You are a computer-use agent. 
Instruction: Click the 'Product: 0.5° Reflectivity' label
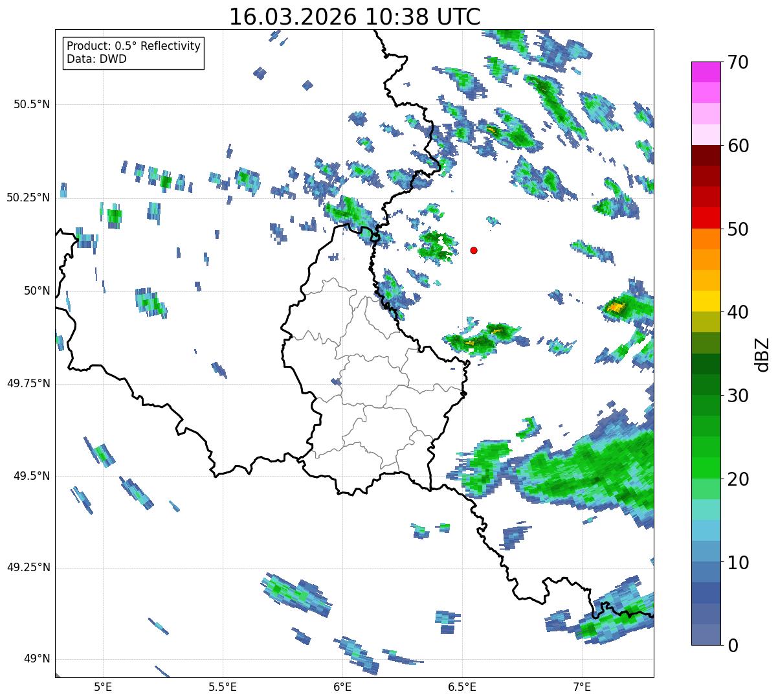tap(133, 47)
